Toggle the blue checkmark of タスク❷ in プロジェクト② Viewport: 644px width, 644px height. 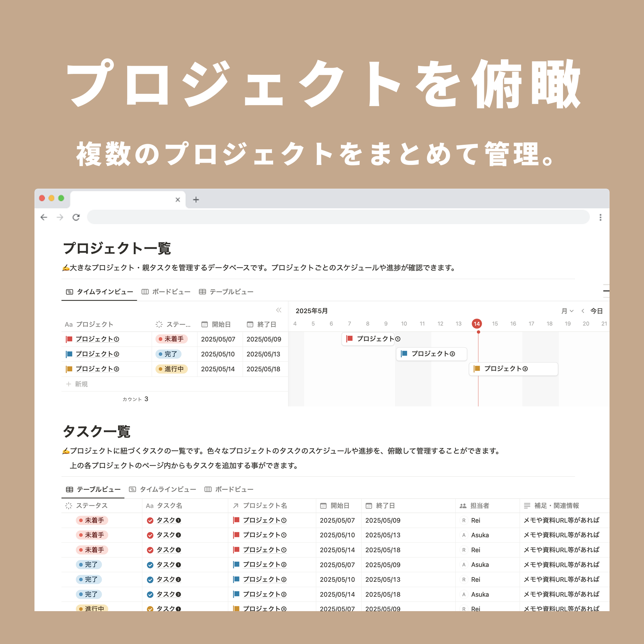coord(150,580)
